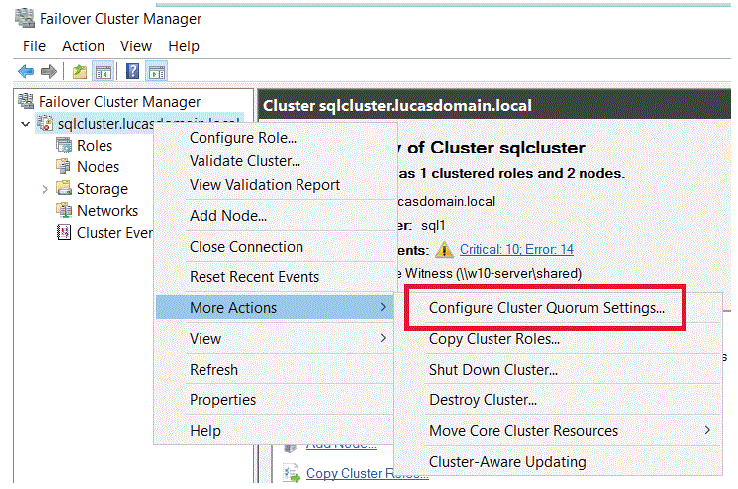The image size is (738, 489).
Task: Choose Cluster-Aware Updating
Action: (507, 462)
